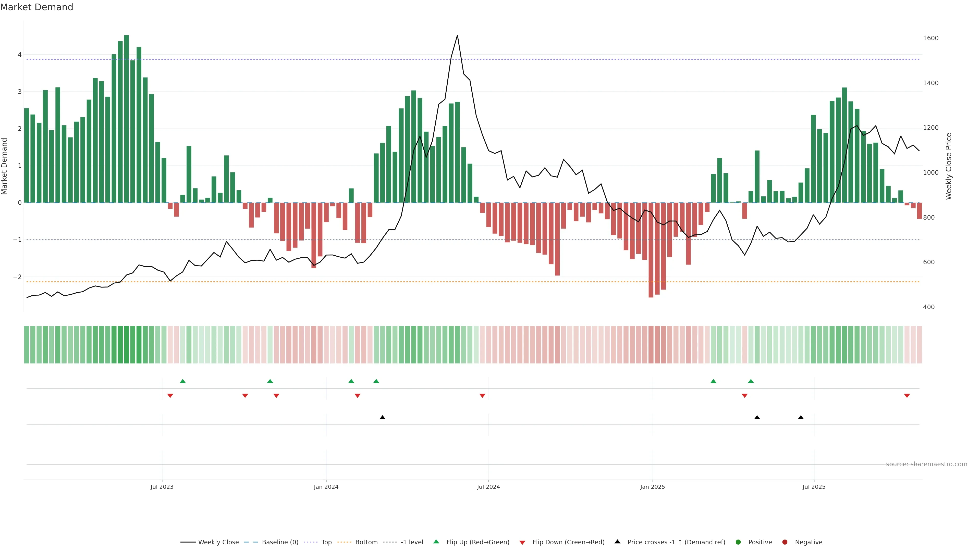Click green Flip Up triangle in legend
Image resolution: width=980 pixels, height=551 pixels.
(x=436, y=542)
